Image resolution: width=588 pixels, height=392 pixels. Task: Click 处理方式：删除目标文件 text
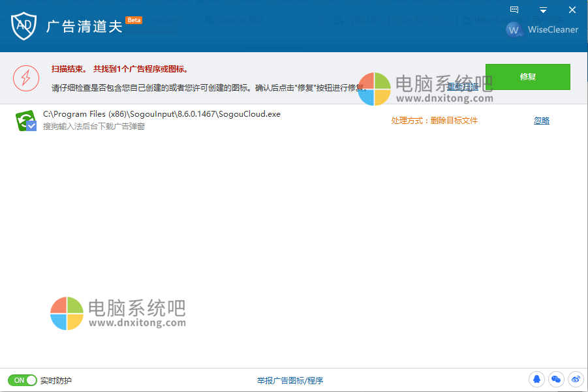pos(434,120)
